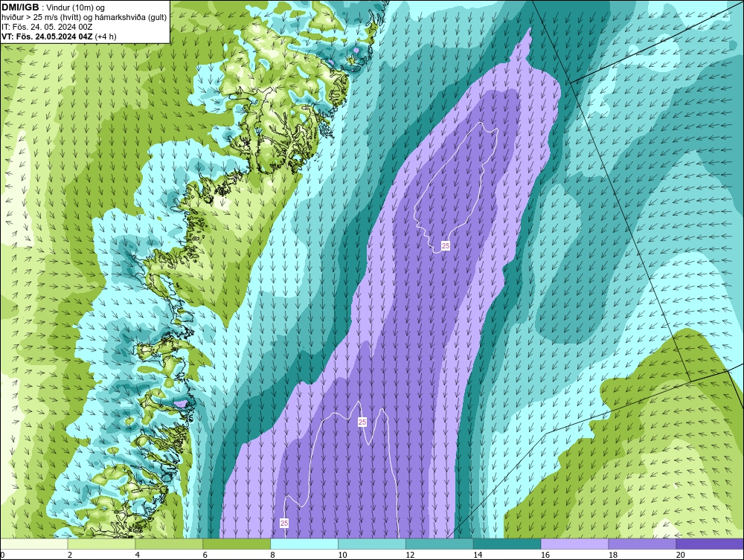The image size is (744, 560).
Task: Click the 25 contour label in upper gust area
Action: coord(446,245)
